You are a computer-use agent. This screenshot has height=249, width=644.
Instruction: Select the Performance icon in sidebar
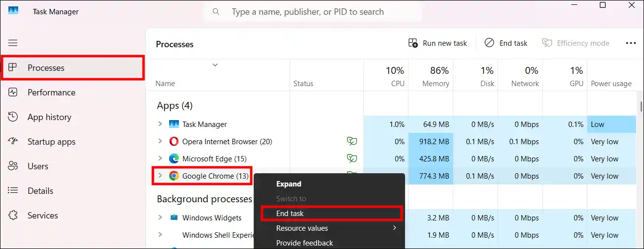pyautogui.click(x=13, y=93)
